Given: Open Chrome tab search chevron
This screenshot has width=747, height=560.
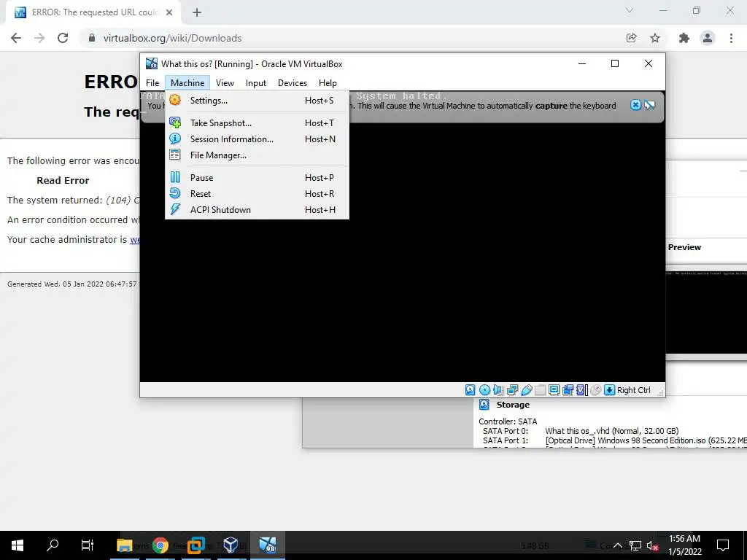Looking at the screenshot, I should click(x=630, y=10).
